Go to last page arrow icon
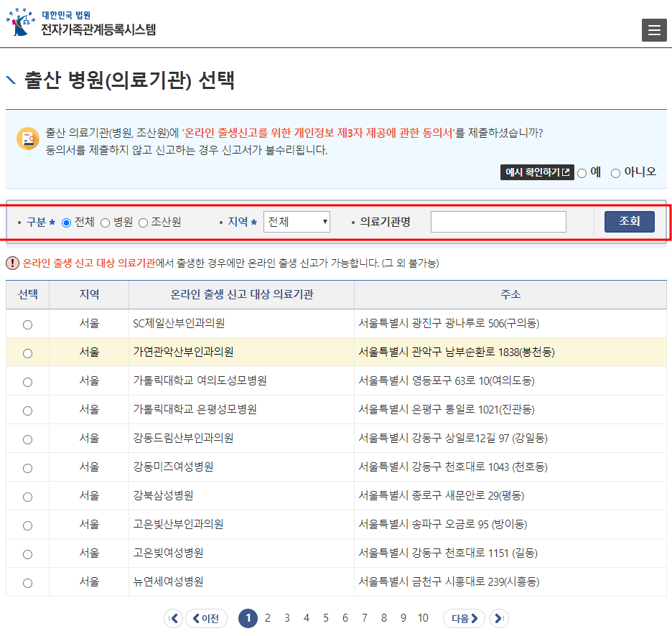The image size is (672, 636). [x=498, y=618]
